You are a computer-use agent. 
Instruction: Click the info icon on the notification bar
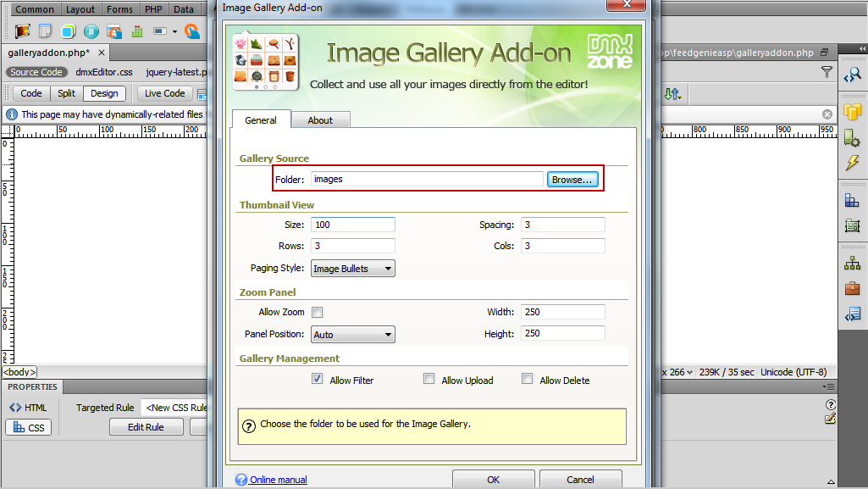[11, 114]
